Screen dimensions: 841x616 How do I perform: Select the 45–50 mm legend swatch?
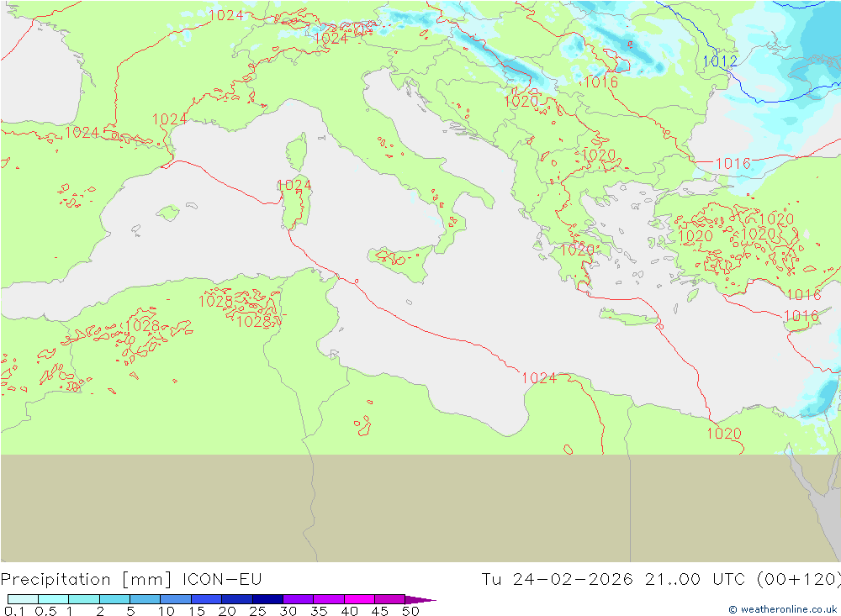(x=390, y=599)
